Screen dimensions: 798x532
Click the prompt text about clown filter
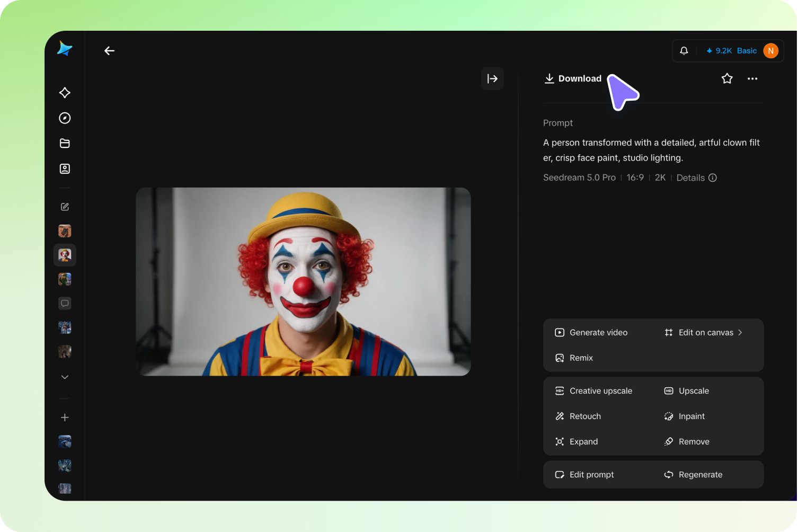coord(651,150)
